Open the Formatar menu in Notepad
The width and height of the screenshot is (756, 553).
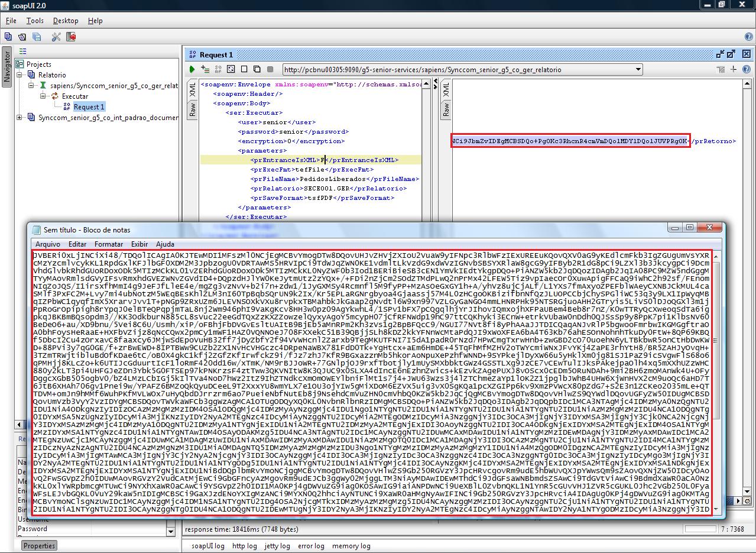point(109,244)
